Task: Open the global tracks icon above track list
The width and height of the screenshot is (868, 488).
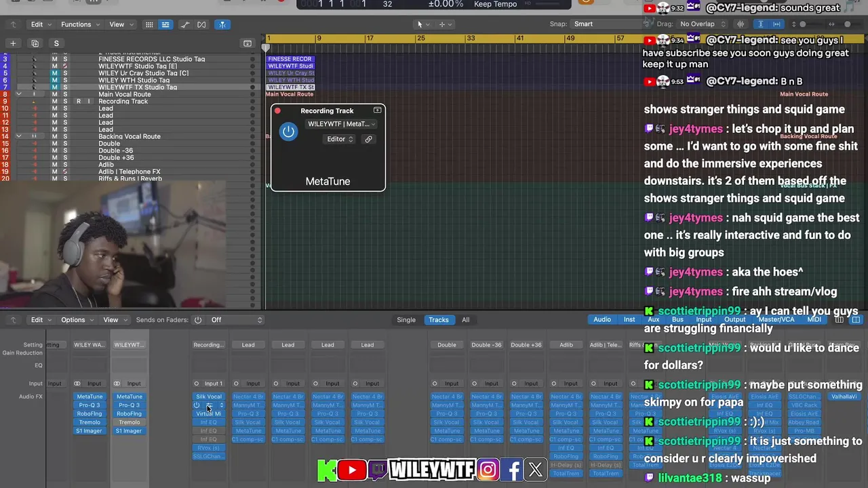Action: pyautogui.click(x=248, y=43)
